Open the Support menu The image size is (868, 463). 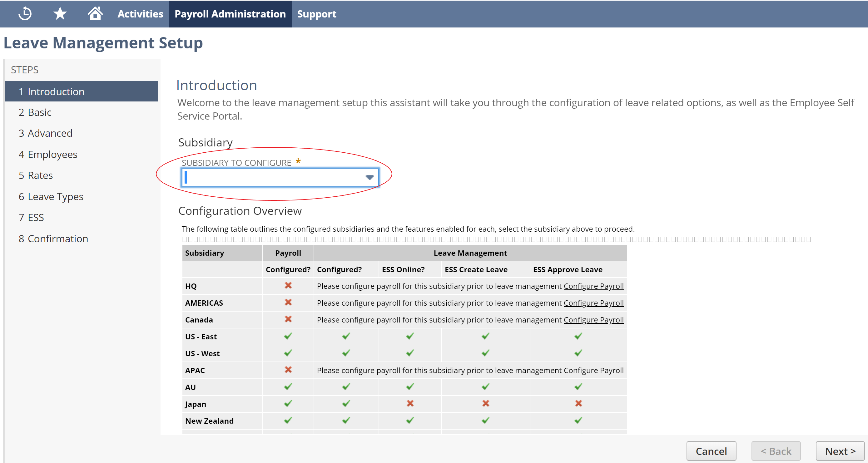click(316, 14)
